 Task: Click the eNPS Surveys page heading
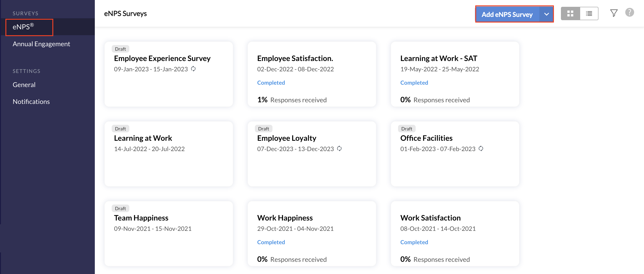[125, 14]
